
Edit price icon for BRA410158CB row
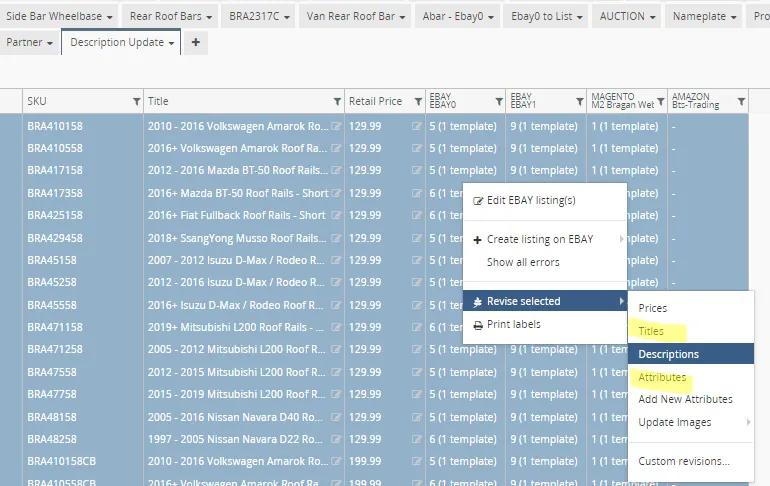[416, 461]
